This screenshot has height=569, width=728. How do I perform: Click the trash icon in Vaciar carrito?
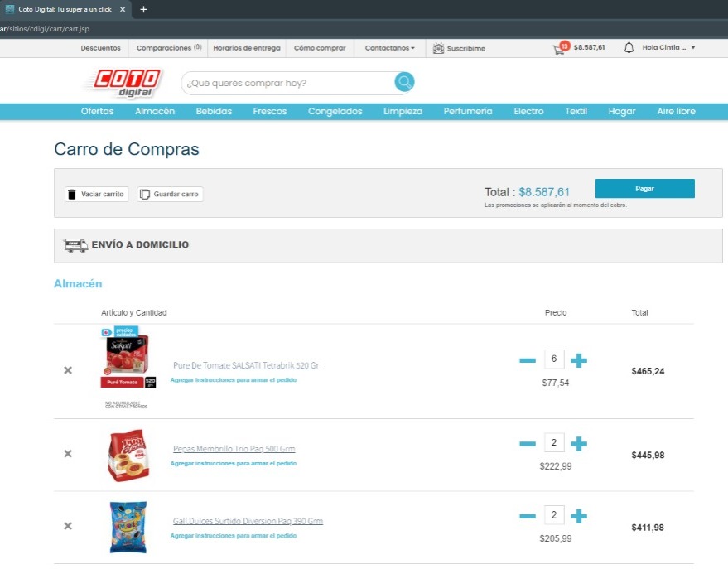click(x=71, y=194)
